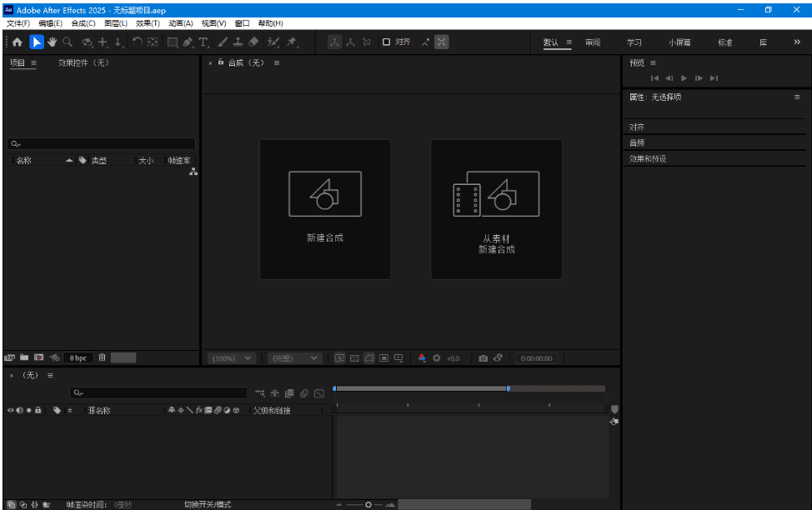Open the 帮助(H) menu

[270, 23]
